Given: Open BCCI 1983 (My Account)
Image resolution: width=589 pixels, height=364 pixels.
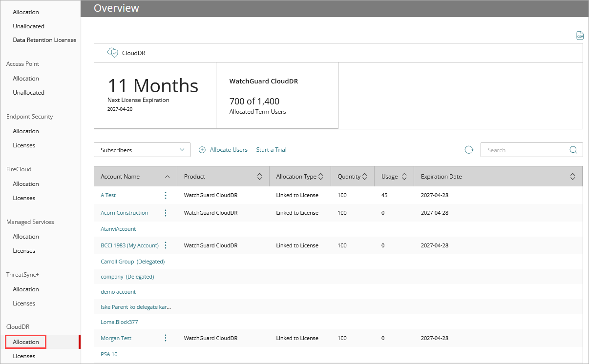Looking at the screenshot, I should click(x=130, y=245).
